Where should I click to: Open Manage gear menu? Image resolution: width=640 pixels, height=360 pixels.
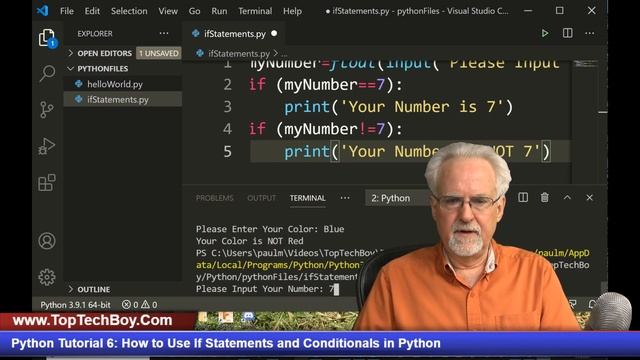[x=47, y=277]
